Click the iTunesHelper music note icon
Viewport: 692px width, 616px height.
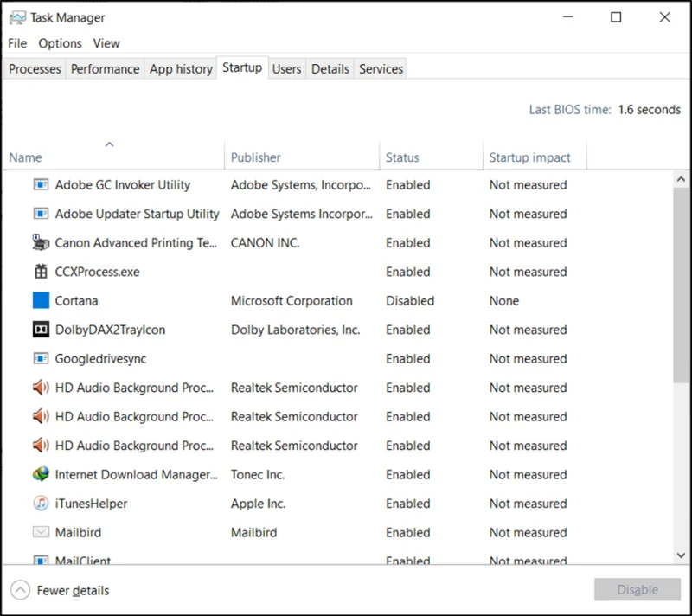41,504
